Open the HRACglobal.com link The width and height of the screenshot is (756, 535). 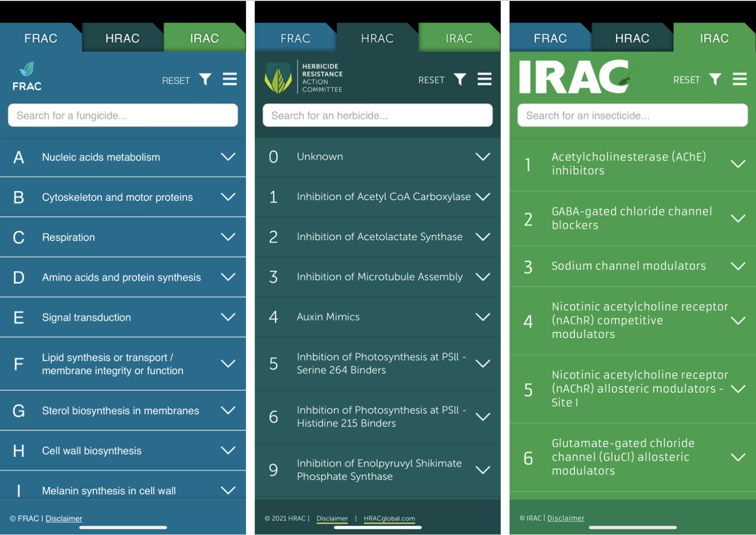[389, 518]
